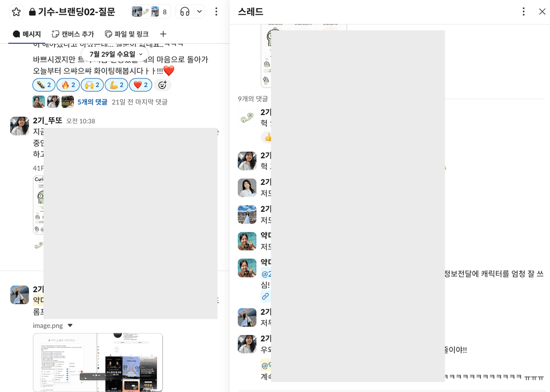Click 9개의 댓글 count in thread
This screenshot has height=392, width=550.
click(253, 99)
